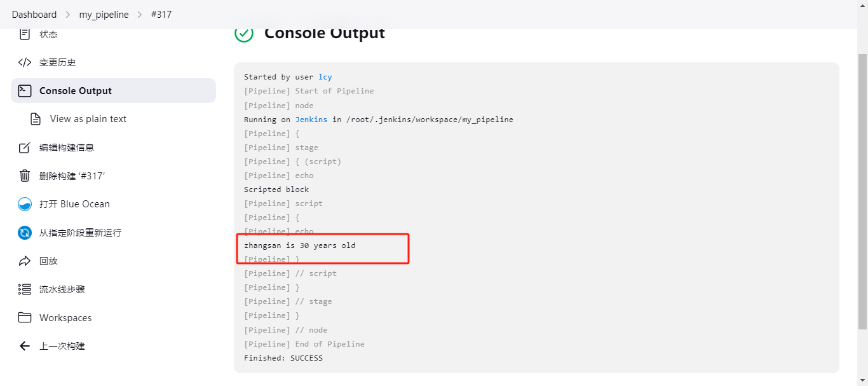The height and width of the screenshot is (386, 868).
Task: Click the Workspaces folder icon
Action: coord(25,317)
